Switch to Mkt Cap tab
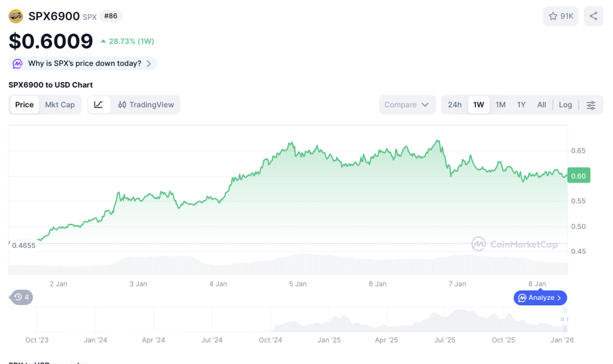This screenshot has width=613, height=364. pyautogui.click(x=60, y=104)
